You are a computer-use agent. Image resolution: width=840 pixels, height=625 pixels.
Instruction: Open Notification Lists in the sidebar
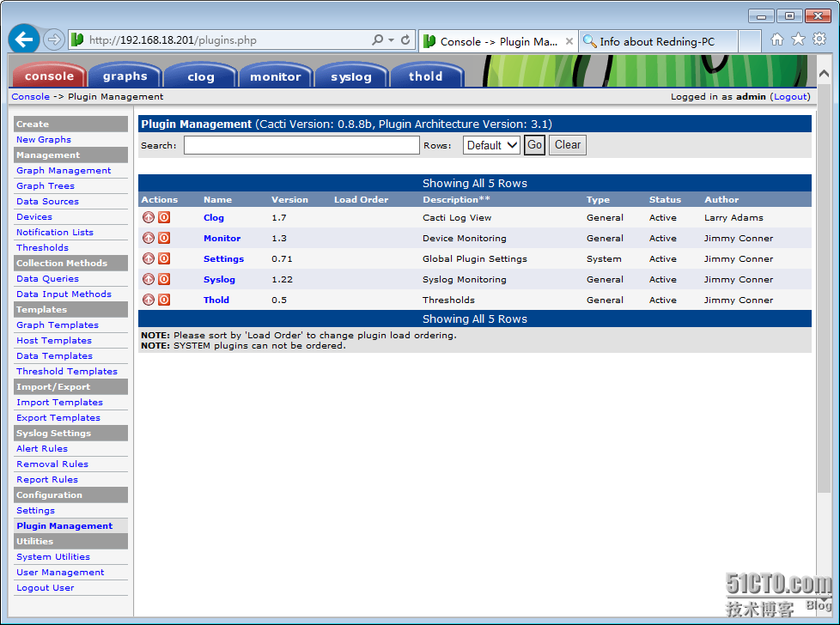pos(55,232)
